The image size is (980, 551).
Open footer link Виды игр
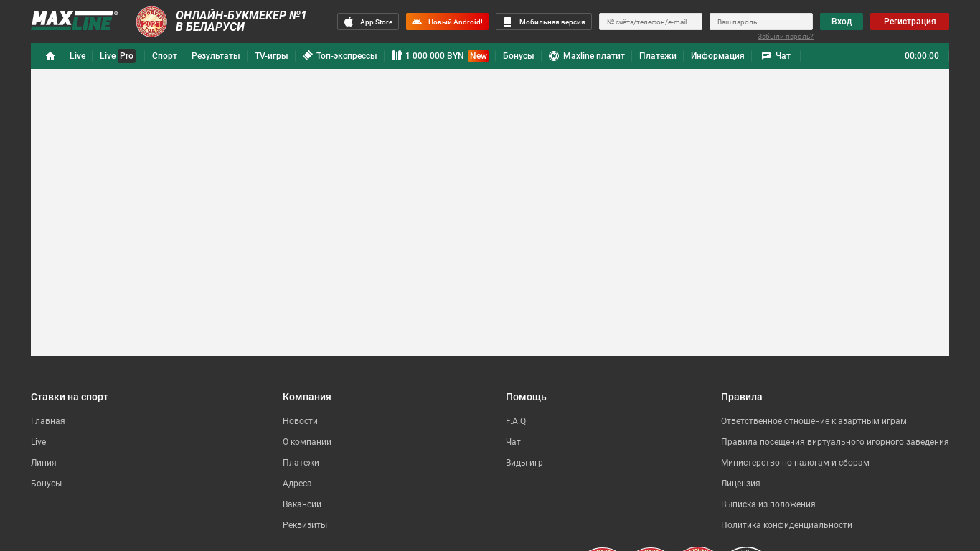click(524, 463)
